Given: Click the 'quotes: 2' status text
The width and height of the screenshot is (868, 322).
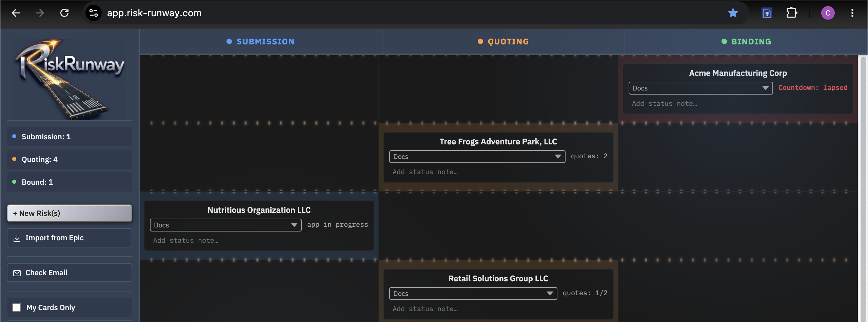Looking at the screenshot, I should (x=589, y=156).
